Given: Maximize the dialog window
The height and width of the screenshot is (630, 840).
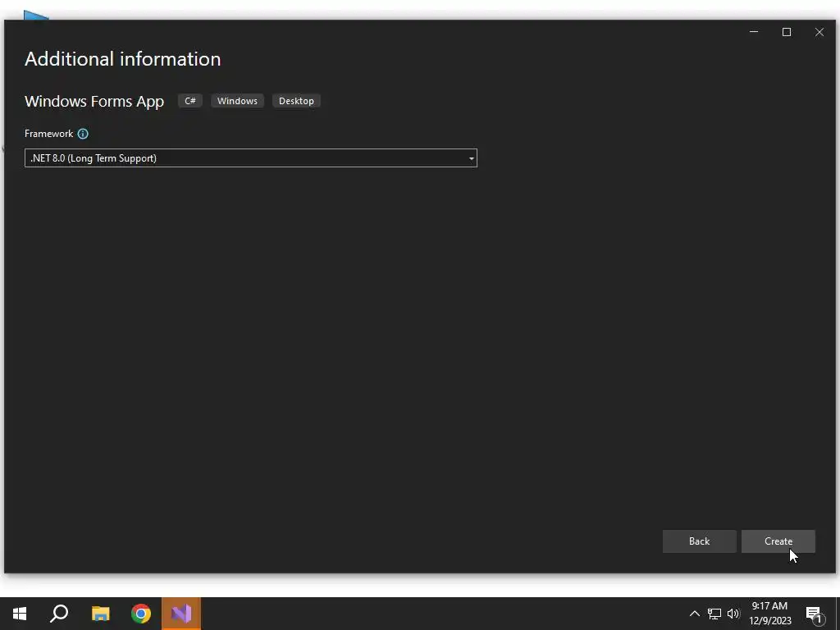Looking at the screenshot, I should click(x=787, y=32).
